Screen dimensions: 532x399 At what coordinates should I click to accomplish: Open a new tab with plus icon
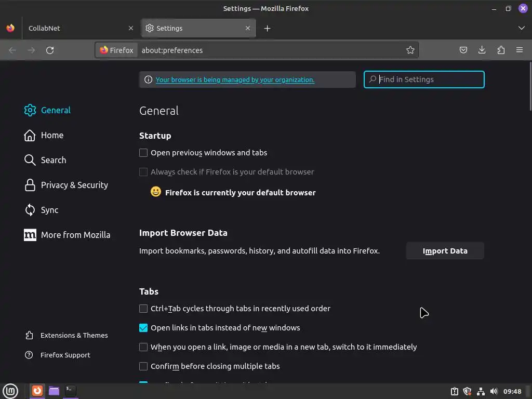[267, 29]
